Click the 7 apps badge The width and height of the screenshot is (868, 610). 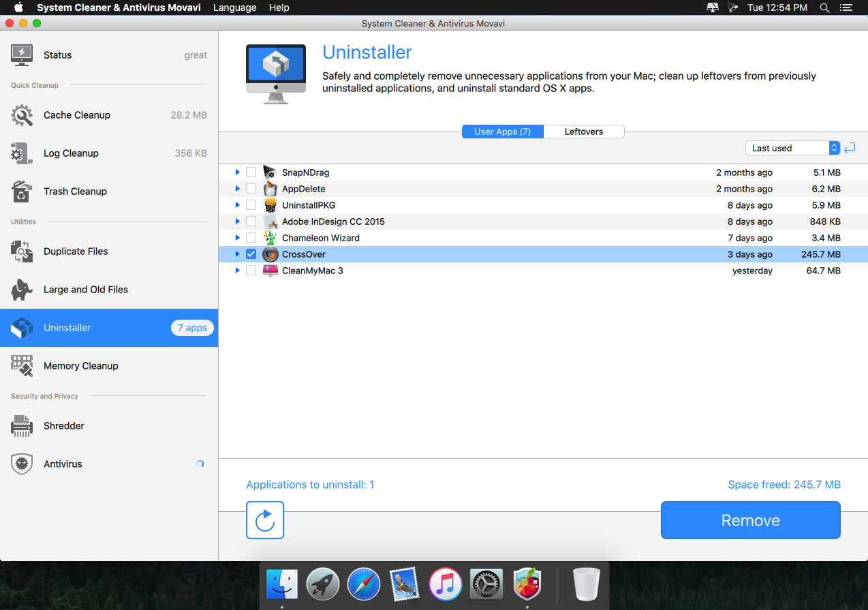click(x=192, y=328)
